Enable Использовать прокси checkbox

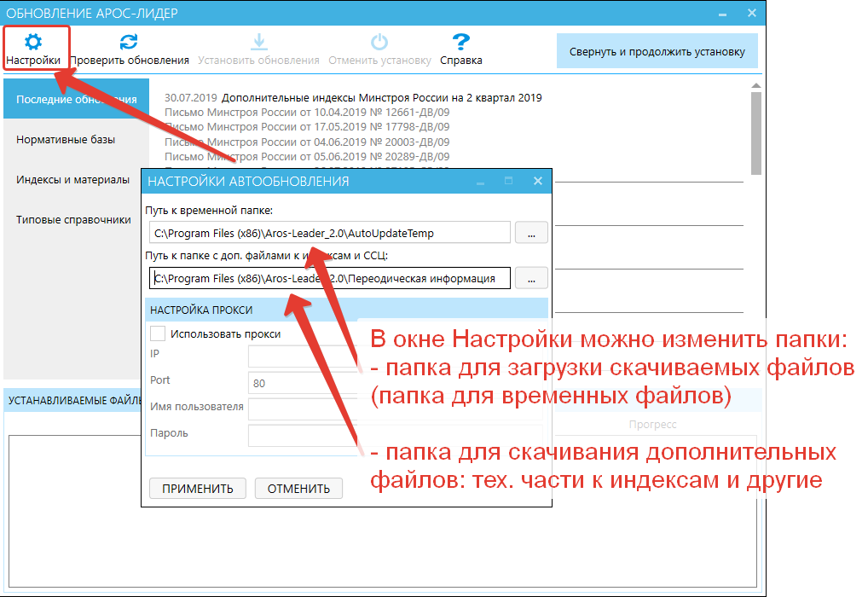[158, 333]
